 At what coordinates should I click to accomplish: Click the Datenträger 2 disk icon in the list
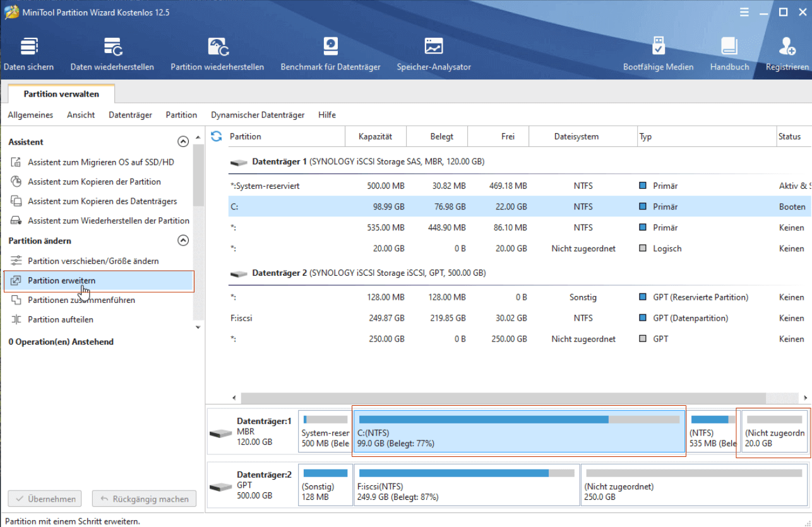point(239,274)
